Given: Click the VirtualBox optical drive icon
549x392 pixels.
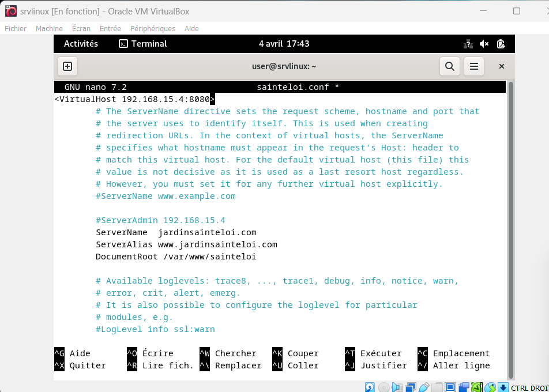Looking at the screenshot, I should click(x=383, y=387).
